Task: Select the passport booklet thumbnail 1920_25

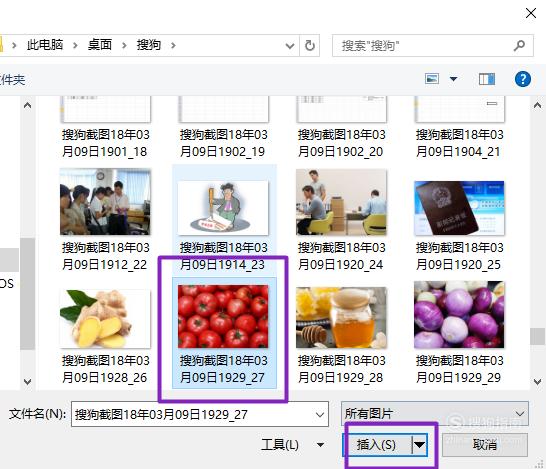Action: [x=459, y=208]
